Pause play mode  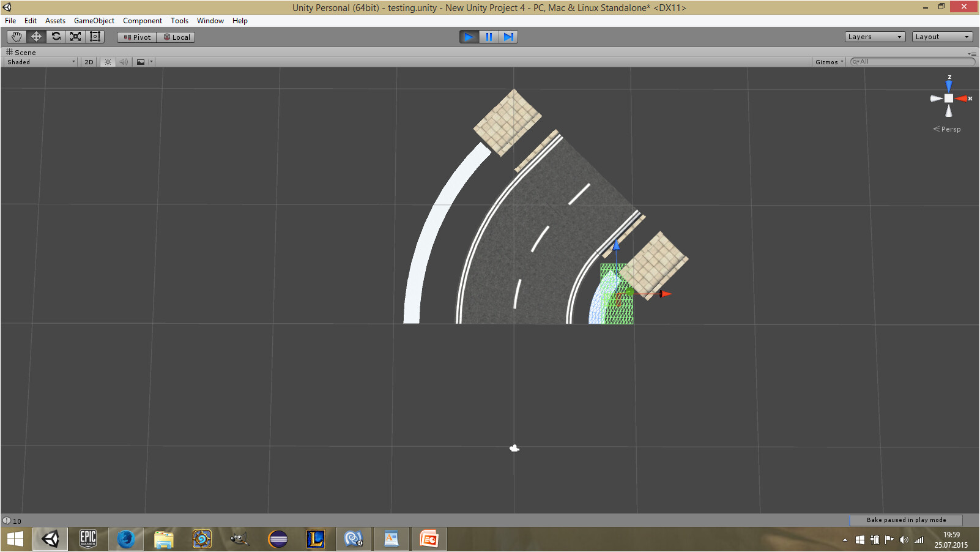pos(489,37)
